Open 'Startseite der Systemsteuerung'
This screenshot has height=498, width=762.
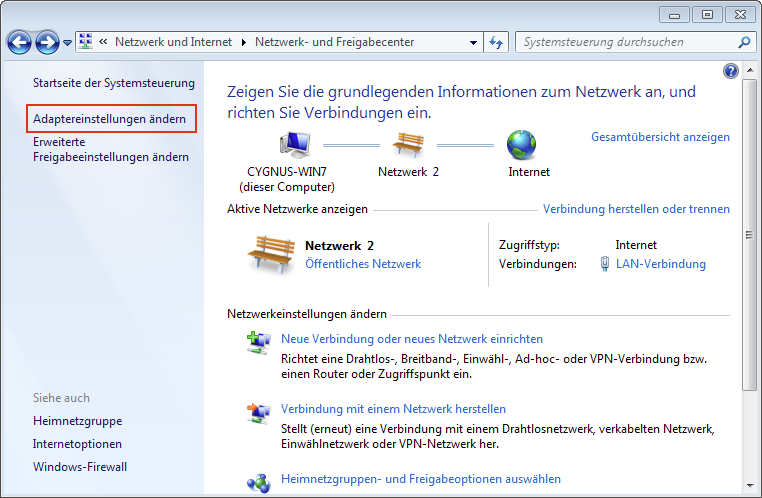point(114,83)
